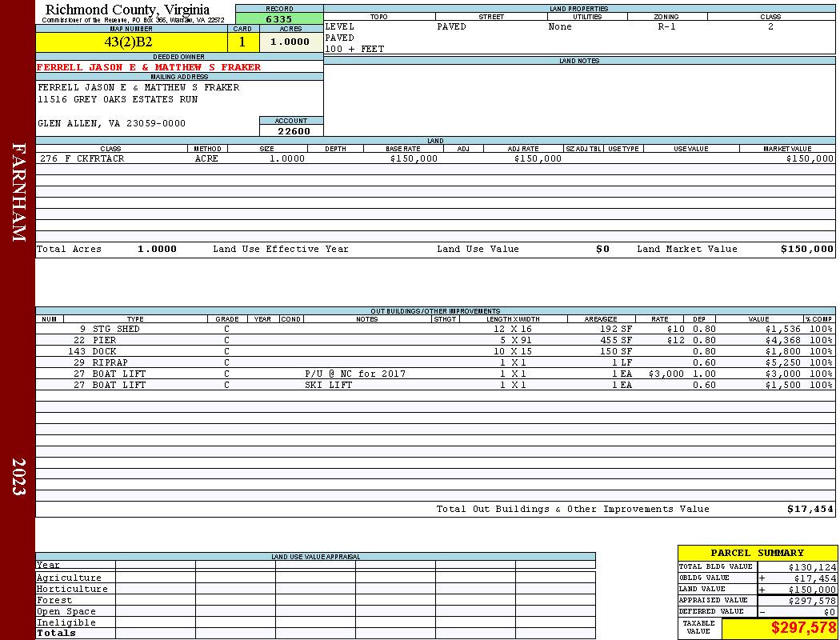
Task: Click the red taxable value $297,578
Action: (803, 628)
